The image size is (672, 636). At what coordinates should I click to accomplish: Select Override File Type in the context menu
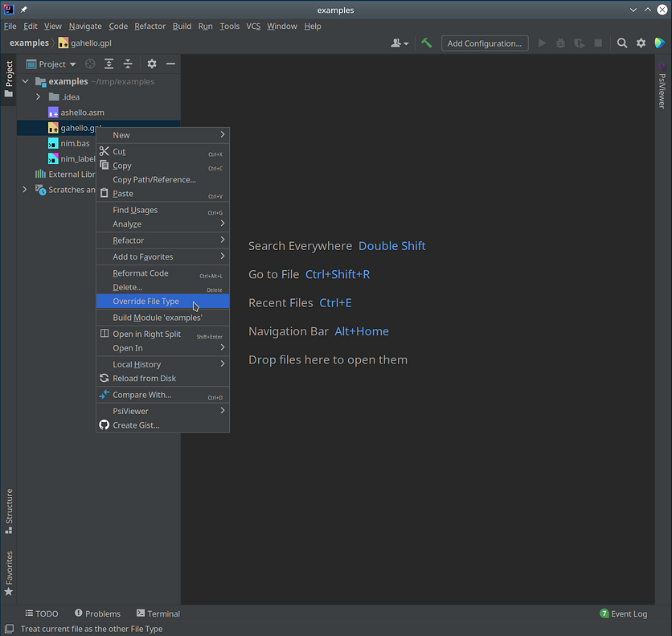click(146, 301)
